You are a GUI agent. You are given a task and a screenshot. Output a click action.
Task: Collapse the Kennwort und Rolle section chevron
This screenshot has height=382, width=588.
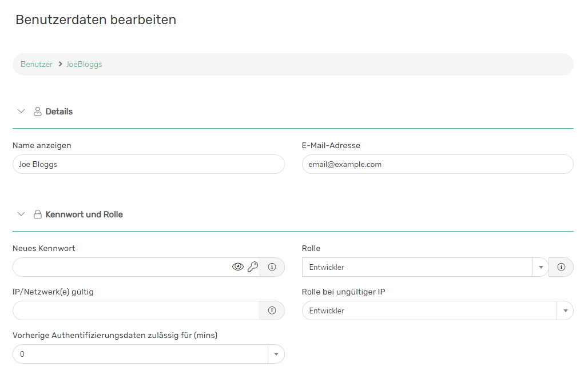point(22,214)
